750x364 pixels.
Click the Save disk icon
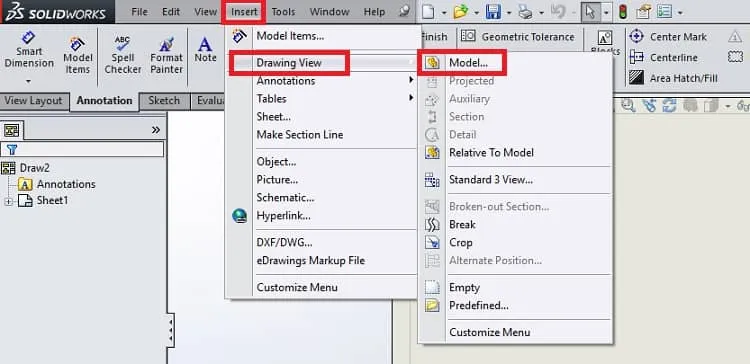493,11
